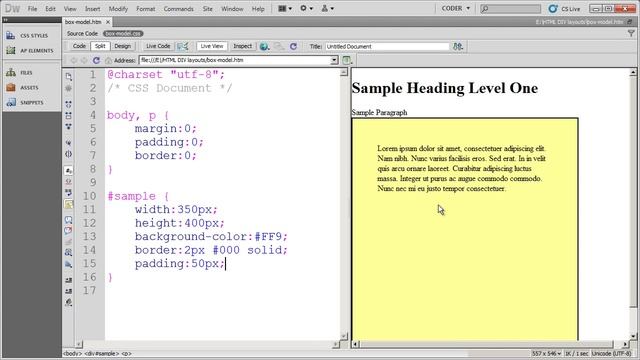The width and height of the screenshot is (640, 360).
Task: Open the Files panel icon
Action: click(11, 72)
